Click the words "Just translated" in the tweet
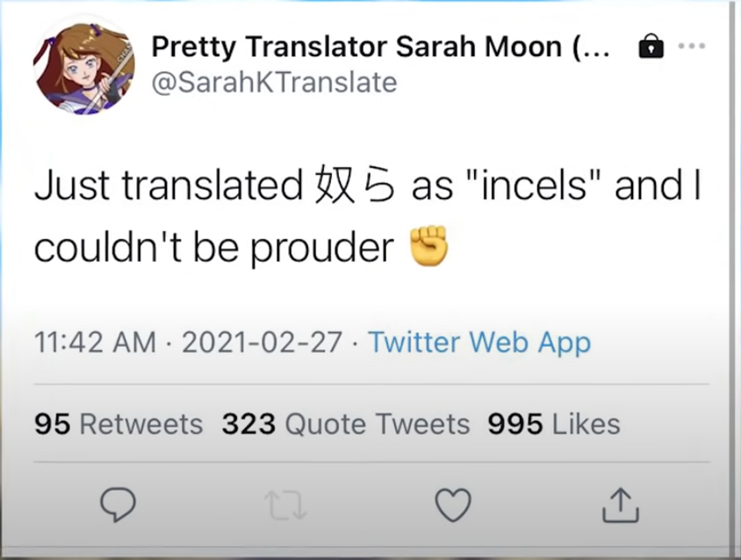 167,186
